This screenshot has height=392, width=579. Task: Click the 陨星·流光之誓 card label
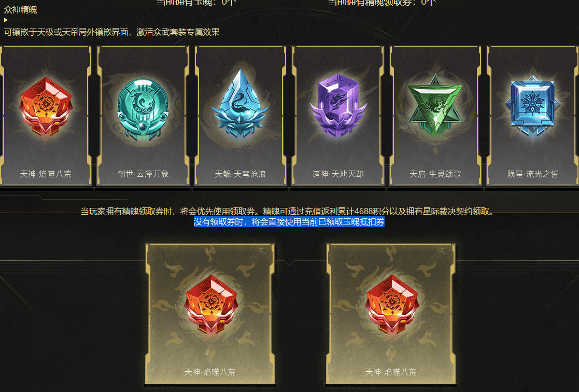coord(532,174)
